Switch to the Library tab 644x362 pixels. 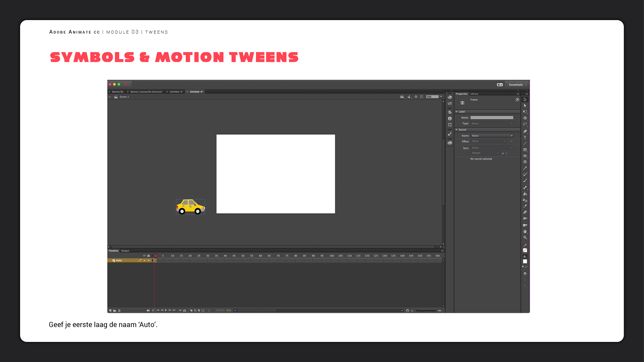pyautogui.click(x=474, y=94)
